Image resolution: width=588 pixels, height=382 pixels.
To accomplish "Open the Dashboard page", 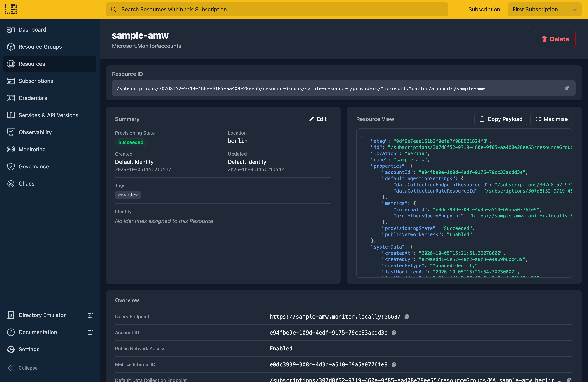I will 50,30.
